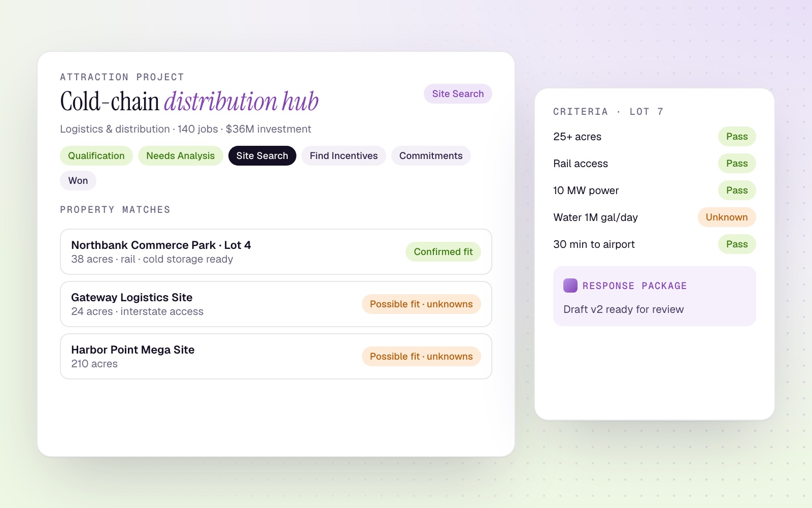
Task: Select the Qualification stage pill
Action: pos(96,155)
